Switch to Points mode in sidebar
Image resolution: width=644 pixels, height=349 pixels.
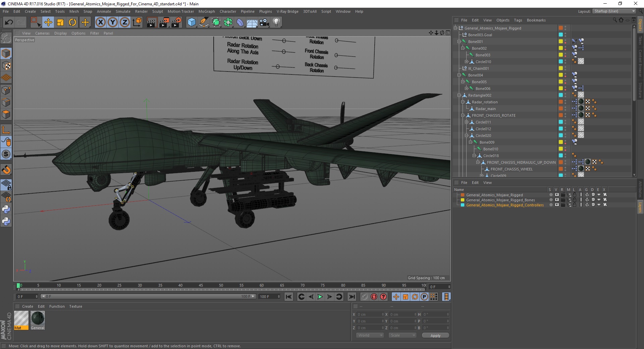(6, 90)
